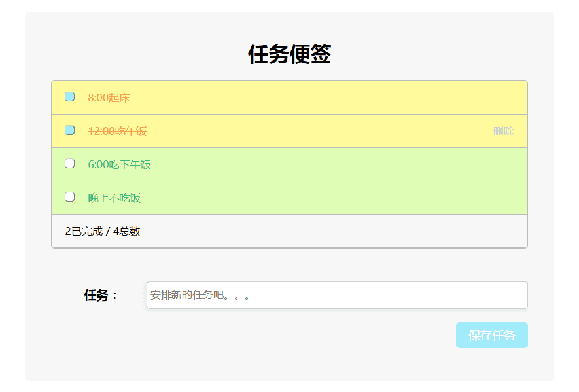Screen dimensions: 579x392
Task: Check the 6:00吃下午饭 task checkbox
Action: click(x=70, y=164)
